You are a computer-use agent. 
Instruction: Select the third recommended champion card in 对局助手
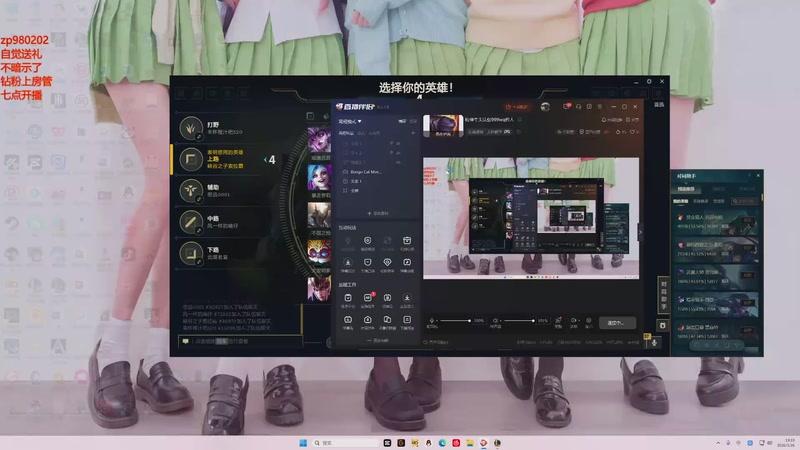[715, 277]
